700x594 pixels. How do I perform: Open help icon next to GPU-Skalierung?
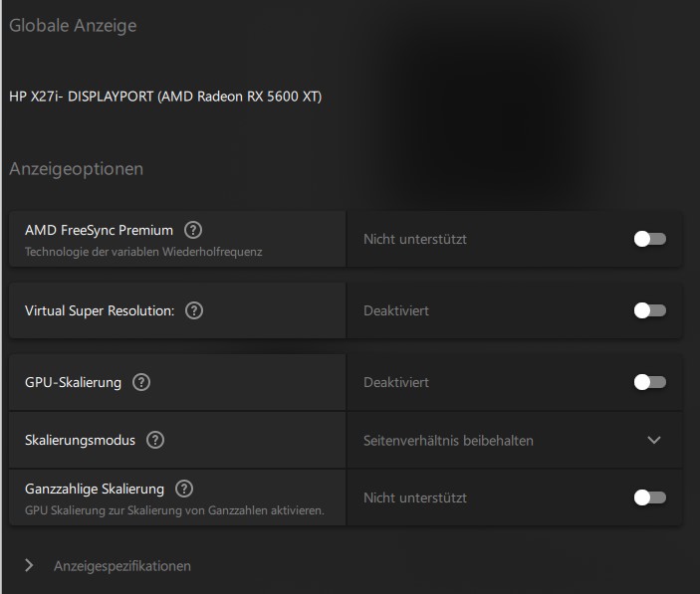coord(141,382)
